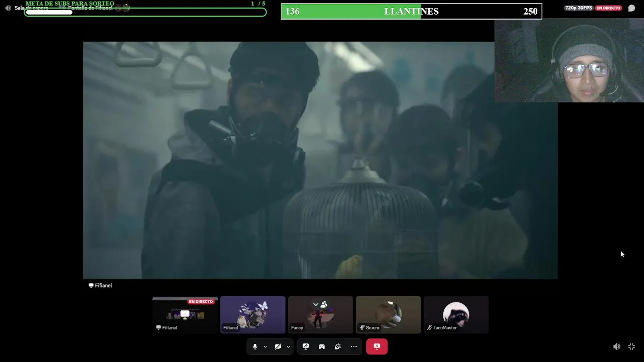Open microphone input options arrow

[265, 347]
